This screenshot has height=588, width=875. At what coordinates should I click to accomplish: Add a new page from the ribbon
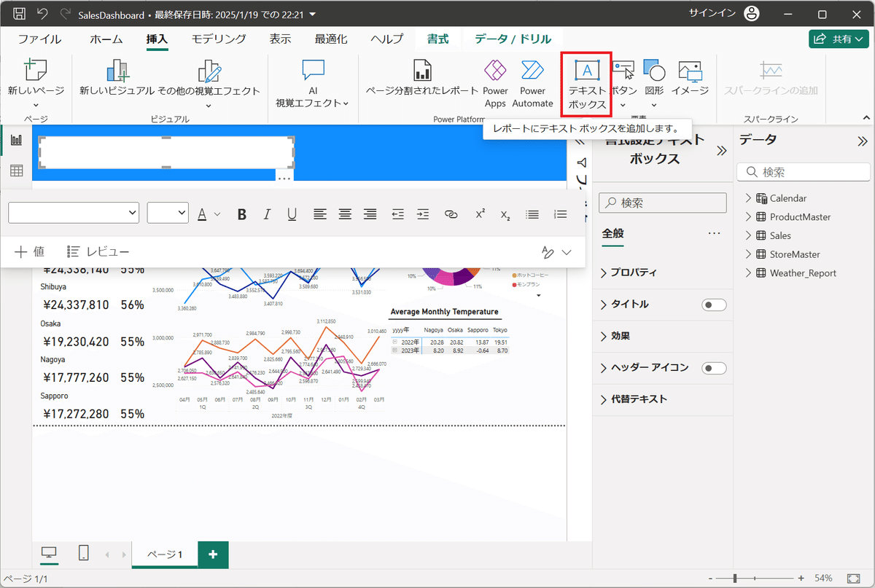[x=36, y=84]
